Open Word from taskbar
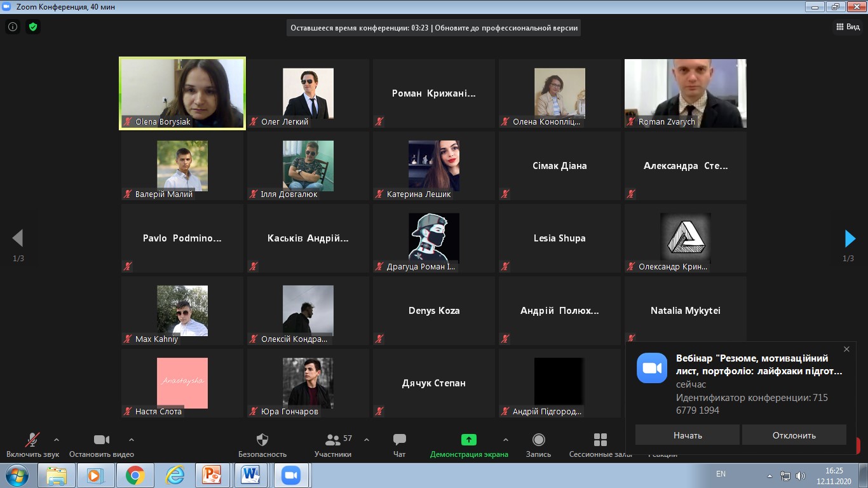 250,475
